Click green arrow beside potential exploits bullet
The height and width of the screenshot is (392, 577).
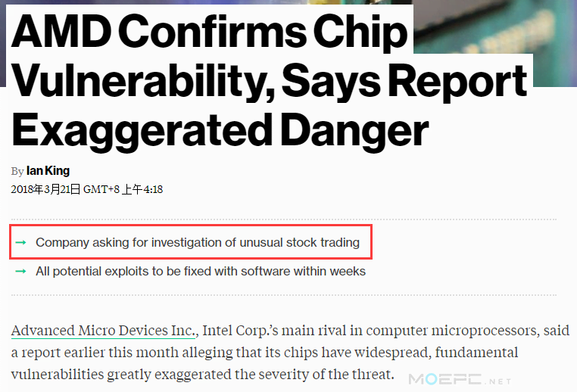(20, 272)
